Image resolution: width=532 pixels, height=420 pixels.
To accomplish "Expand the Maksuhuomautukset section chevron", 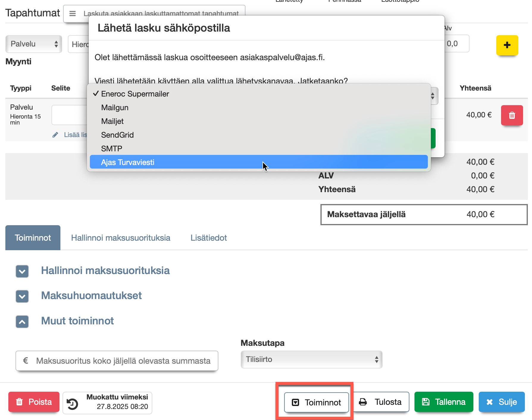I will point(22,296).
